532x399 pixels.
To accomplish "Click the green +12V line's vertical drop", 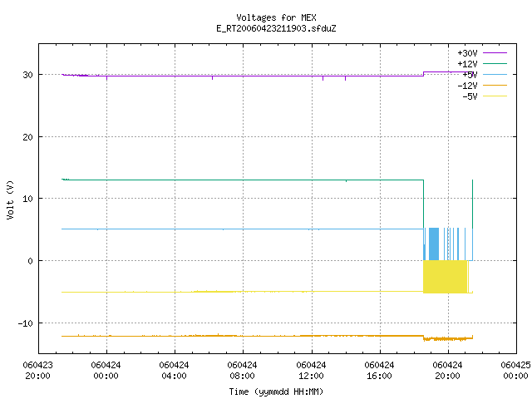I will tap(423, 204).
